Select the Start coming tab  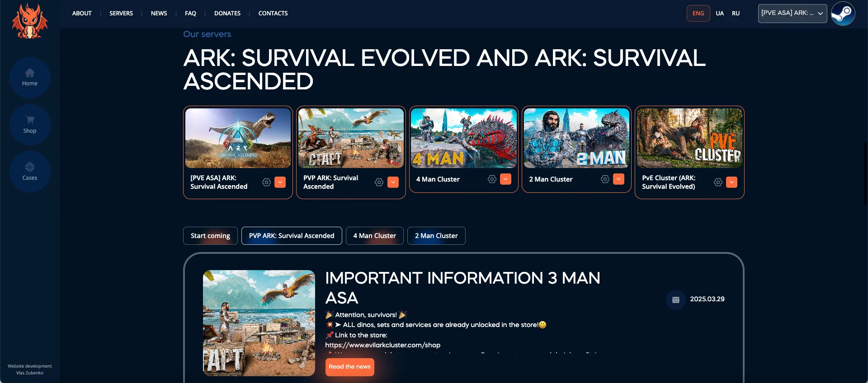pos(210,236)
